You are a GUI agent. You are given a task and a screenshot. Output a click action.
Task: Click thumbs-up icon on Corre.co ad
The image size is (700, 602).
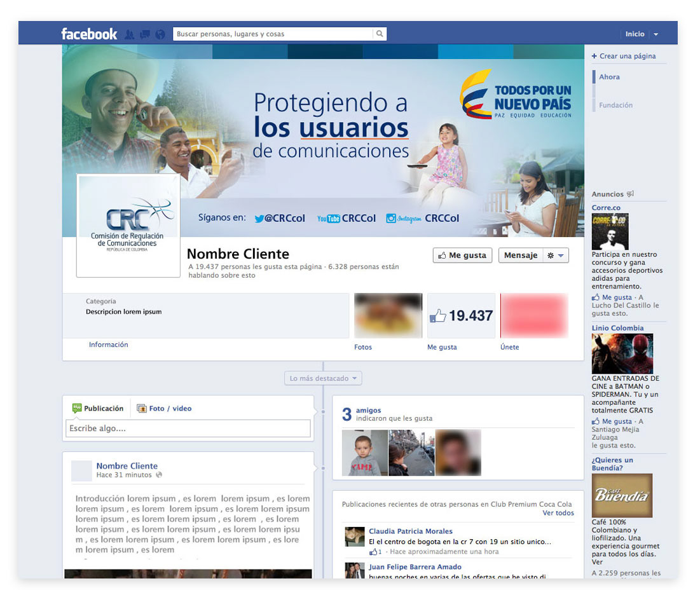[596, 298]
